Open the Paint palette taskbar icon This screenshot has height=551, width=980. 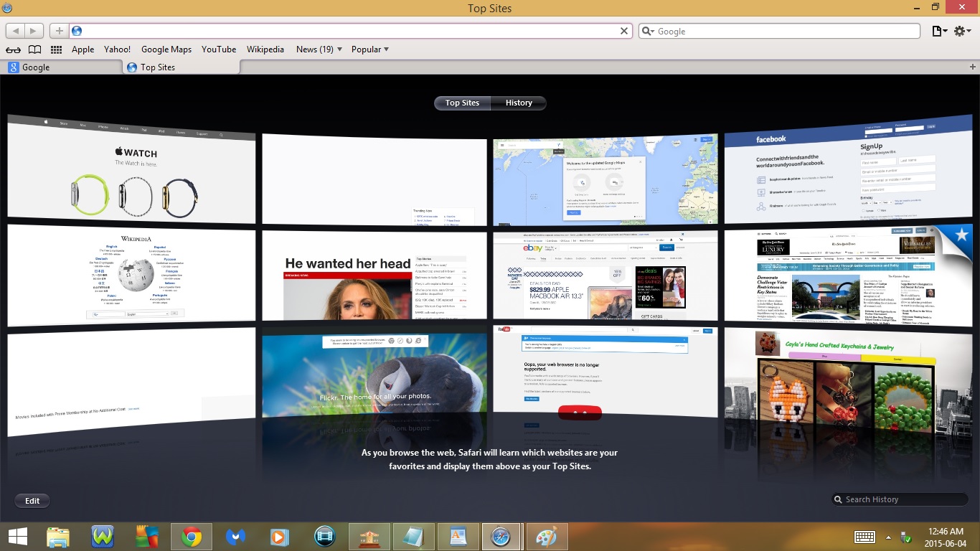tap(547, 537)
